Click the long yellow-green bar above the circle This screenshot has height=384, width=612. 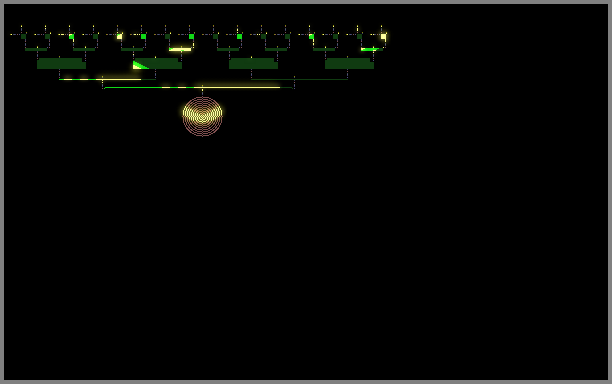(198, 87)
